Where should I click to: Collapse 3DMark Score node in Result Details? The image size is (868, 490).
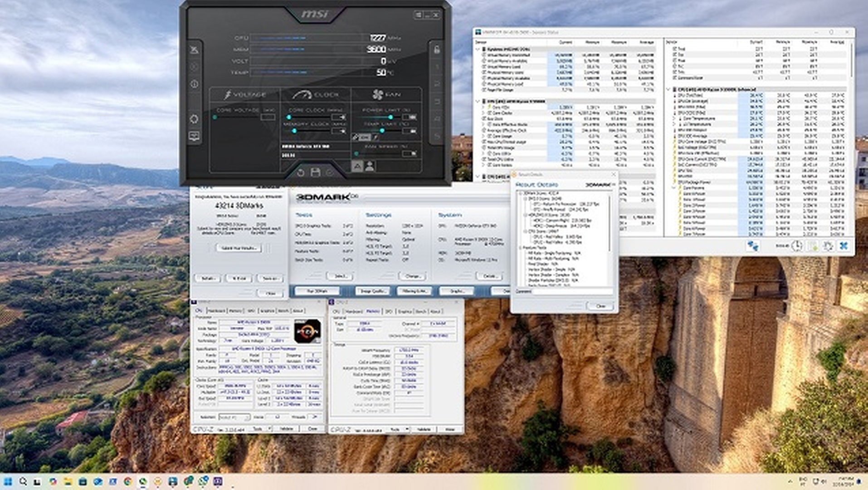point(521,193)
